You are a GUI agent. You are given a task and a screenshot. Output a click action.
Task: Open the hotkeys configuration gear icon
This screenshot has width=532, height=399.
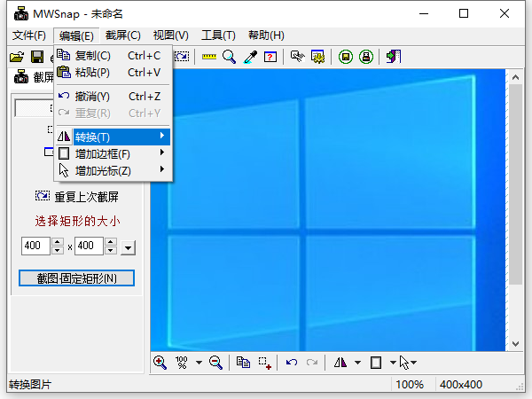tap(318, 57)
